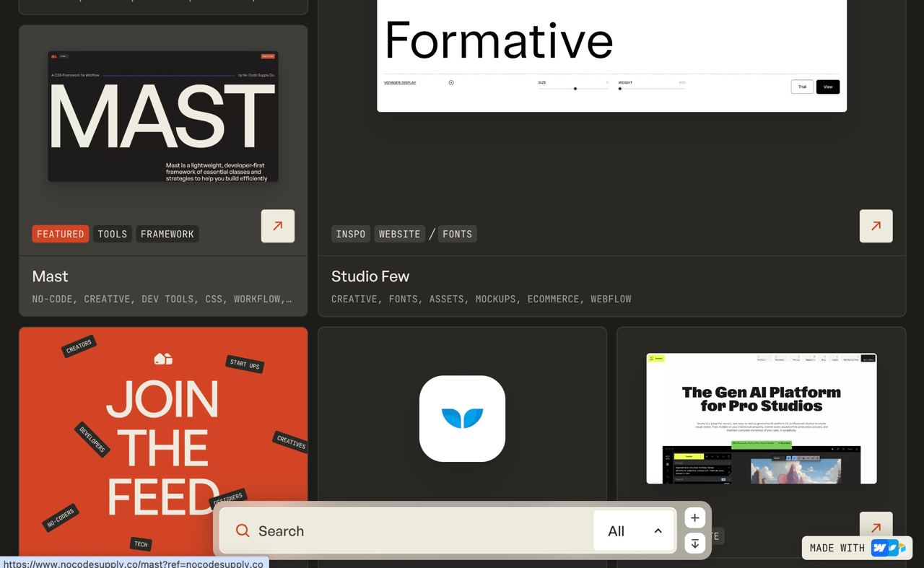Click the START UPS label on the Join banner
Image resolution: width=924 pixels, height=568 pixels.
[x=245, y=364]
